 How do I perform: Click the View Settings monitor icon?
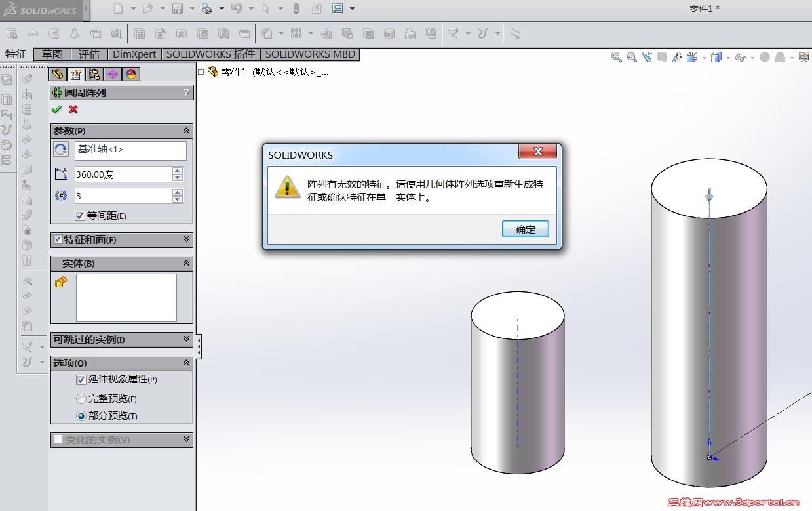point(804,57)
